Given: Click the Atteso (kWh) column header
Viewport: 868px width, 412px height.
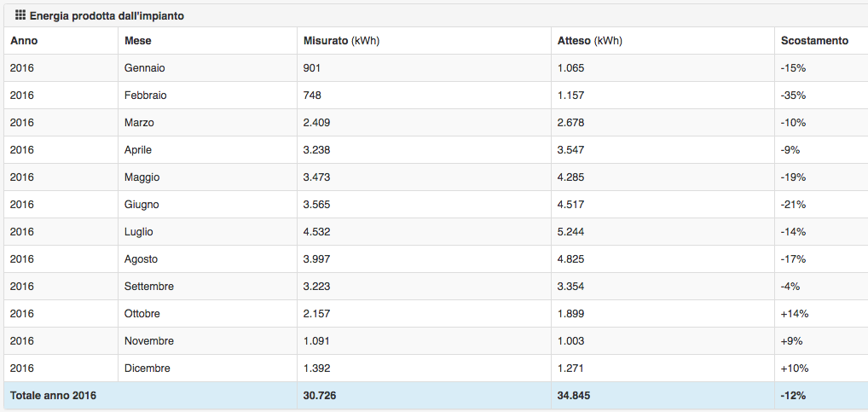Looking at the screenshot, I should 589,40.
